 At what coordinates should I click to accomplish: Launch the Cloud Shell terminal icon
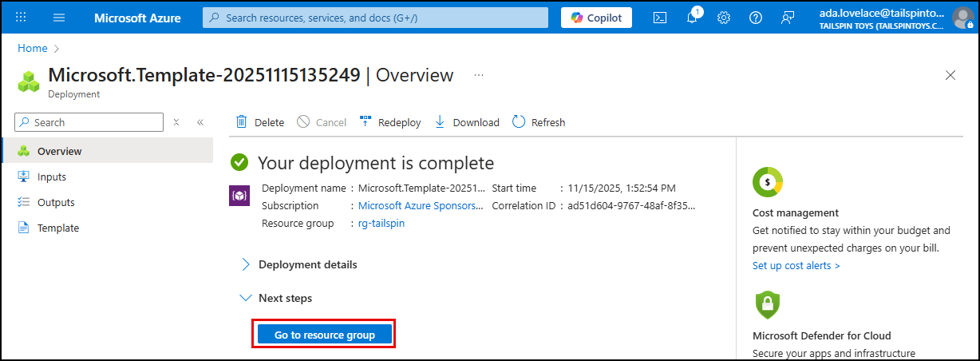tap(660, 18)
